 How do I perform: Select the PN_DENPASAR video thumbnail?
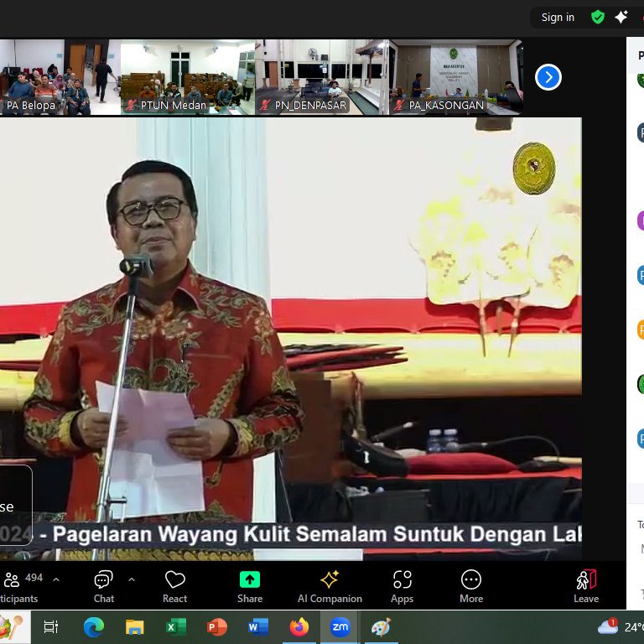click(321, 77)
